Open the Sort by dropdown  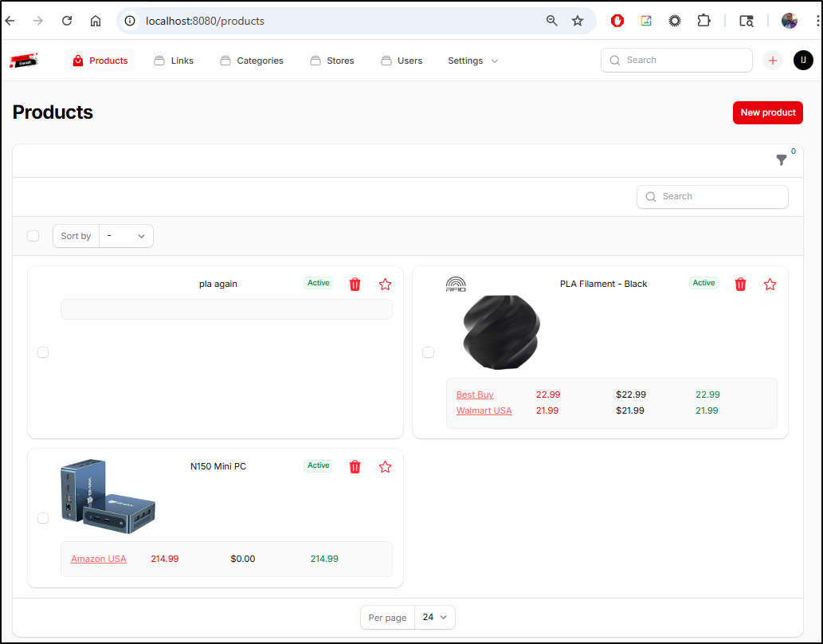click(126, 236)
